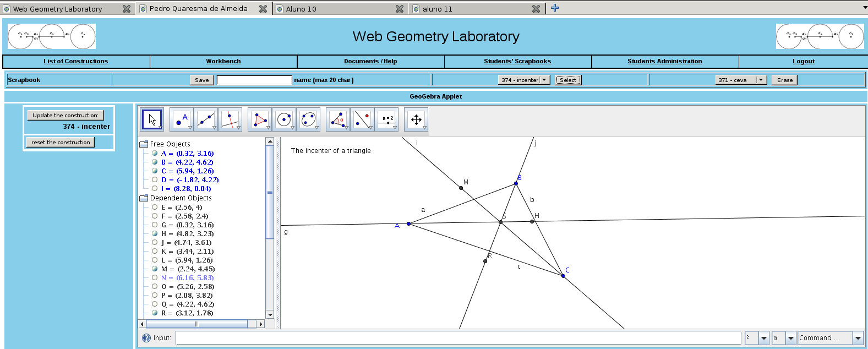This screenshot has height=349, width=868.
Task: Switch to the Aluno 10 tab
Action: 301,9
